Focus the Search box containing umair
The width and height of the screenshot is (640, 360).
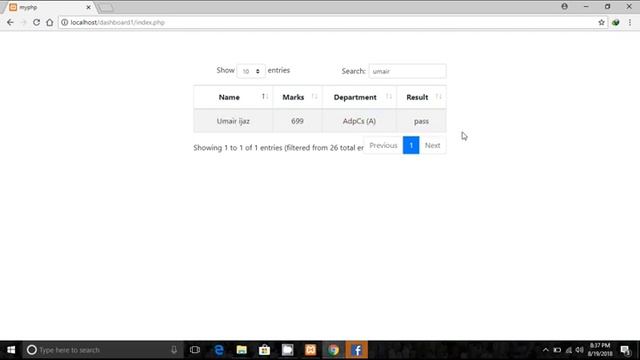click(407, 71)
